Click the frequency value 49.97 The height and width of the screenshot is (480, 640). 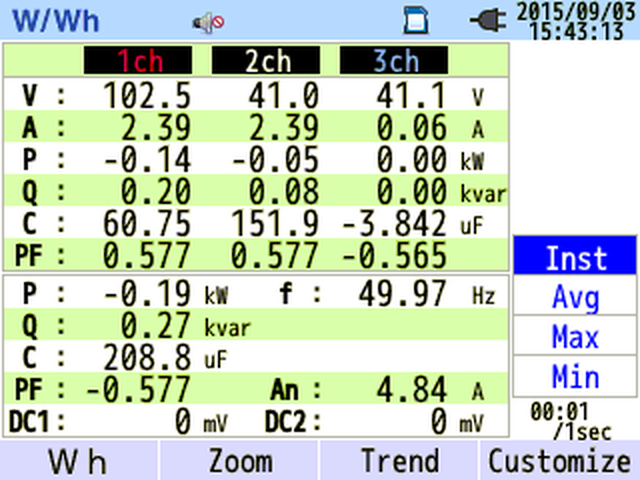coord(402,293)
